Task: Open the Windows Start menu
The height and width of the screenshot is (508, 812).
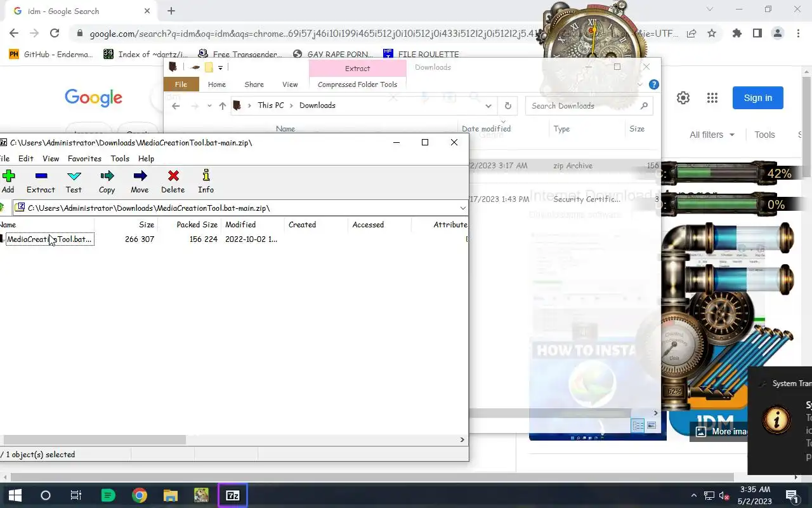Action: tap(15, 495)
